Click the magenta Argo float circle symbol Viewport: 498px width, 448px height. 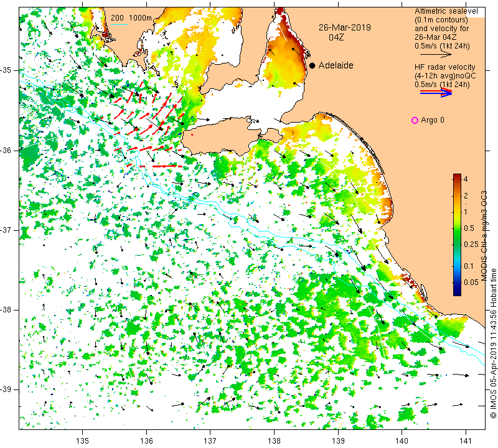coord(415,120)
